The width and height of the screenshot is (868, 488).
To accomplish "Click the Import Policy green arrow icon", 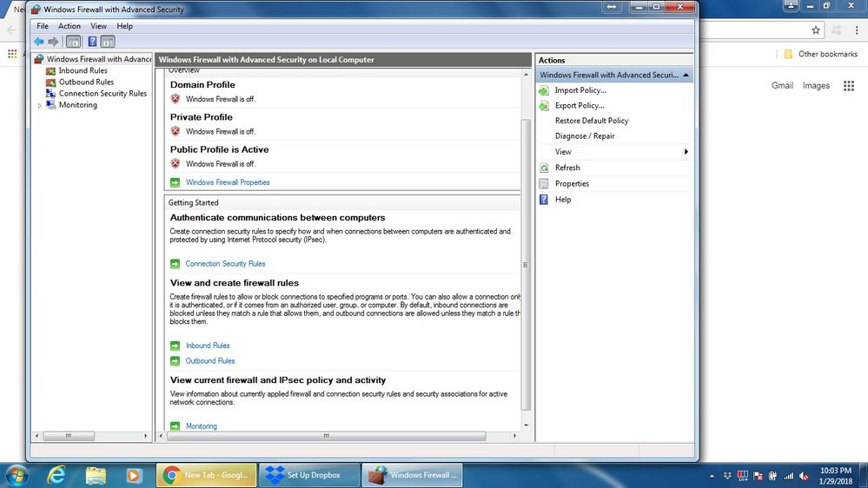I will pos(545,90).
